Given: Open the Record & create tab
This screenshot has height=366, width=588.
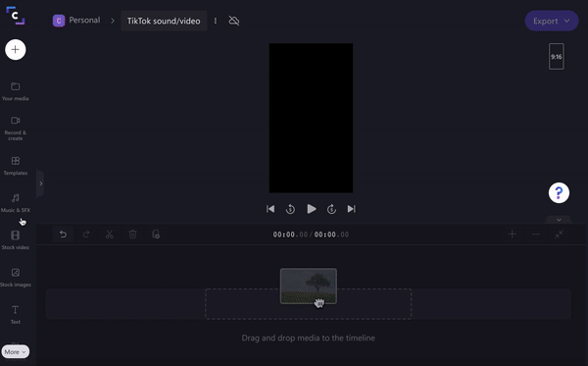Looking at the screenshot, I should [16, 129].
